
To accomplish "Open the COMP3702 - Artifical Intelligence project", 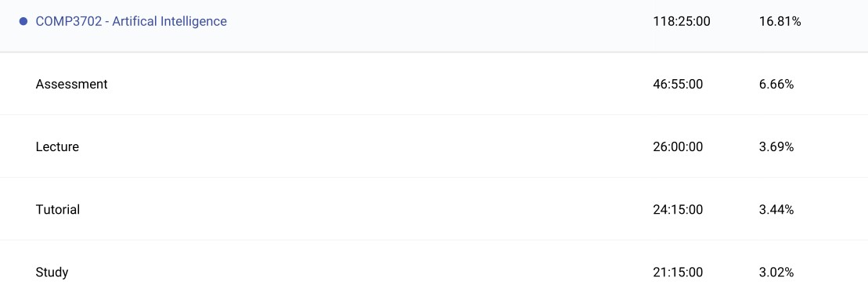I will click(x=131, y=22).
